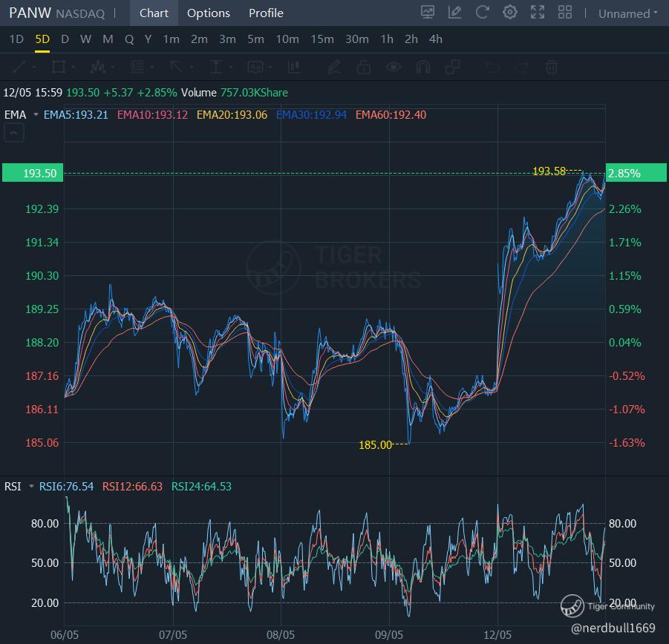
Task: Switch to the Profile tab
Action: click(266, 13)
